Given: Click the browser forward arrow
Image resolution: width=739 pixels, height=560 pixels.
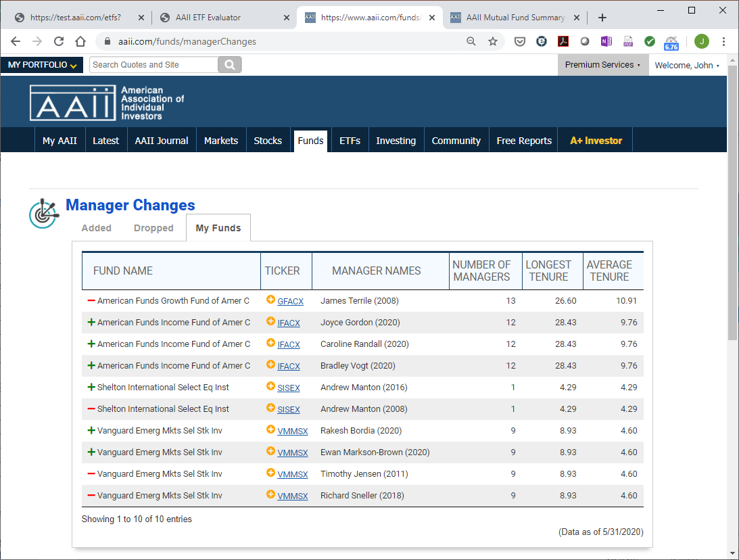Looking at the screenshot, I should (x=37, y=41).
